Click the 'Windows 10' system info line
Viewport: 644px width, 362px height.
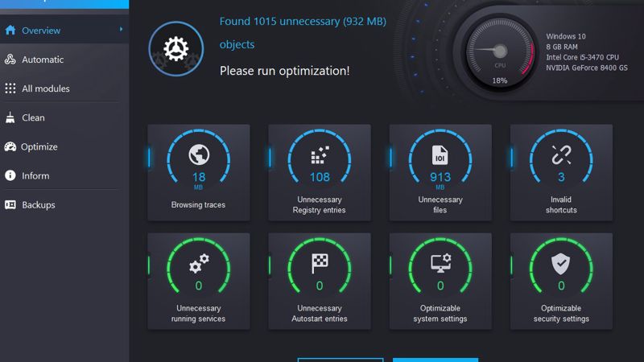click(566, 36)
